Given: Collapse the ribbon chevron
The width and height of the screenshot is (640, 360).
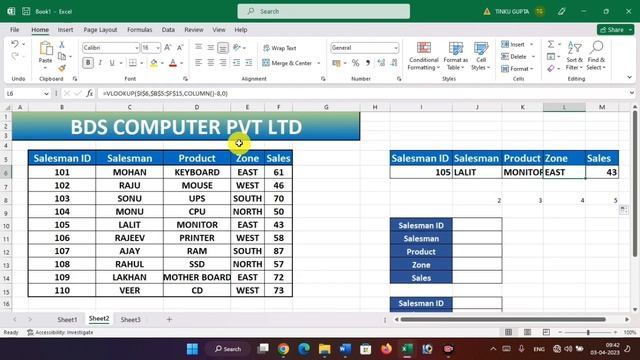Looking at the screenshot, I should pyautogui.click(x=629, y=77).
